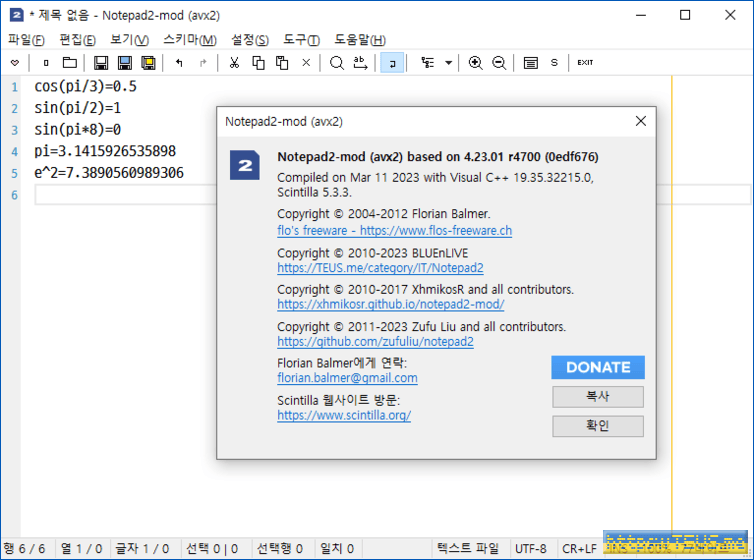The width and height of the screenshot is (754, 560).
Task: Open the 설정(S) menu
Action: [x=250, y=39]
